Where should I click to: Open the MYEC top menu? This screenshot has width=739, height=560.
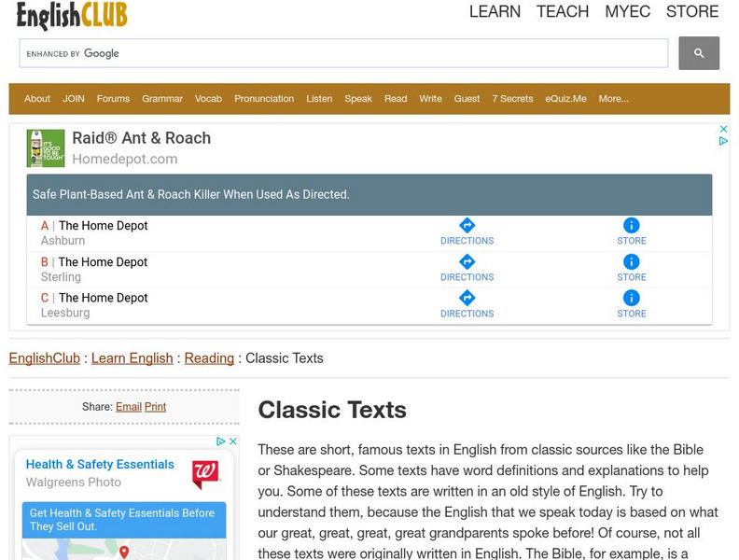click(627, 11)
